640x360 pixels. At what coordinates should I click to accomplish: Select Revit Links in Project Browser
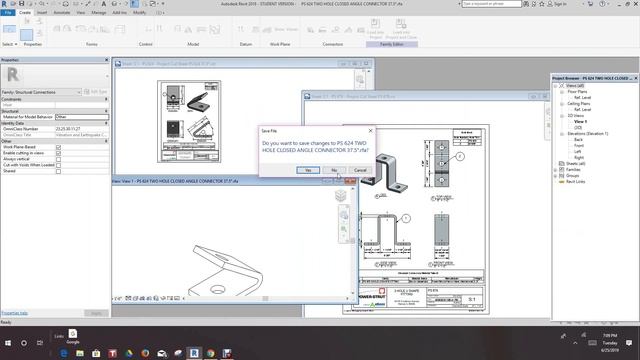[575, 181]
